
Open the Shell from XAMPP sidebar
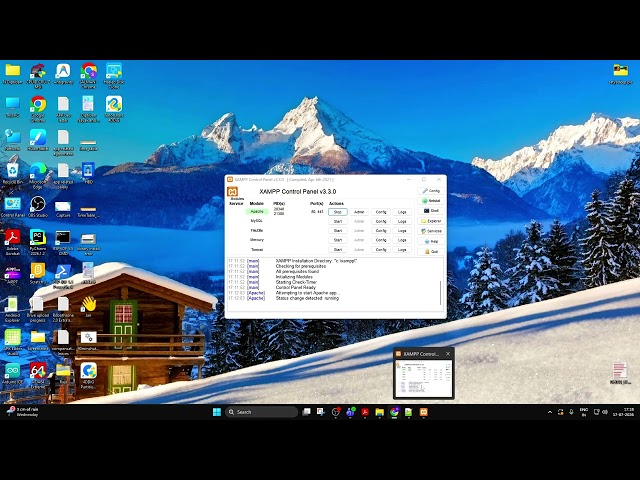click(431, 211)
